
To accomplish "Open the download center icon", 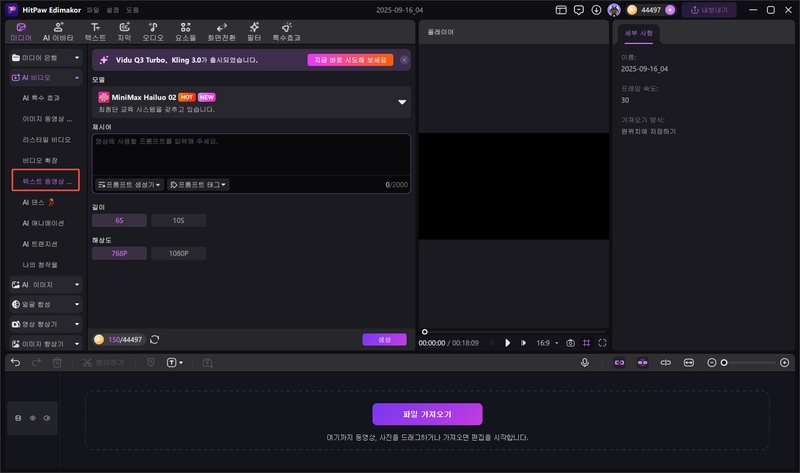I will pyautogui.click(x=596, y=10).
